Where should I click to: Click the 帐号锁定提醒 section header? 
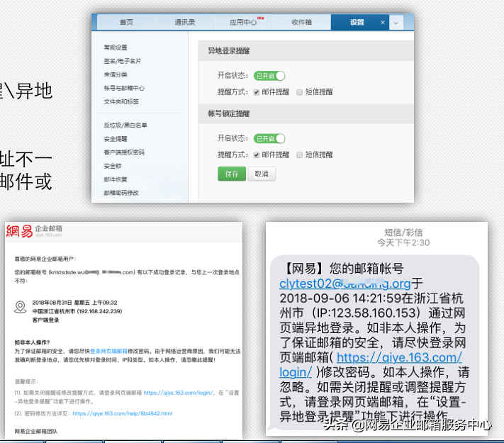pos(229,113)
